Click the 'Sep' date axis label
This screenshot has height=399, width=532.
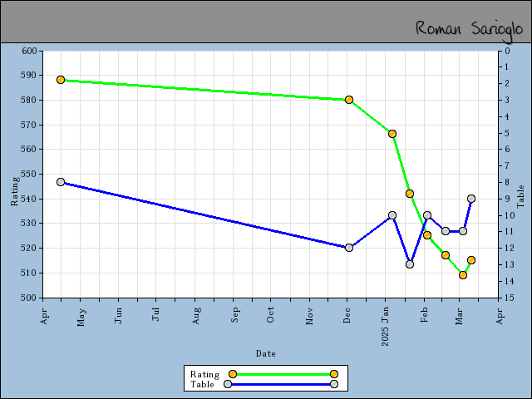click(x=234, y=315)
